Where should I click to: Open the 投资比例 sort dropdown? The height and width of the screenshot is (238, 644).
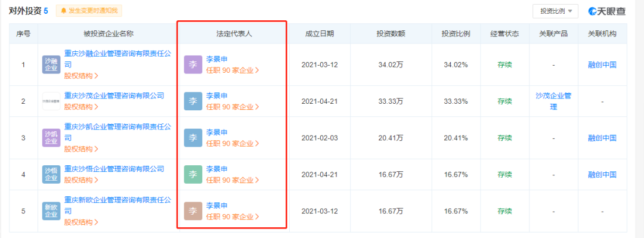[x=555, y=11]
